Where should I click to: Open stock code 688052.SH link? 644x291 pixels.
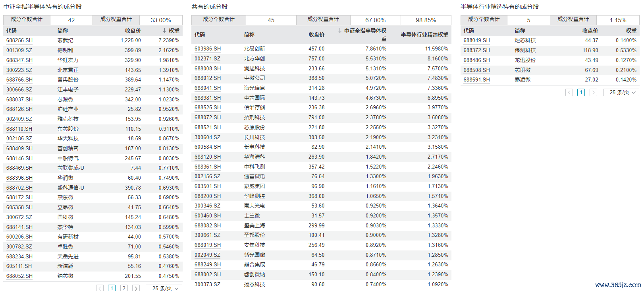point(19,276)
